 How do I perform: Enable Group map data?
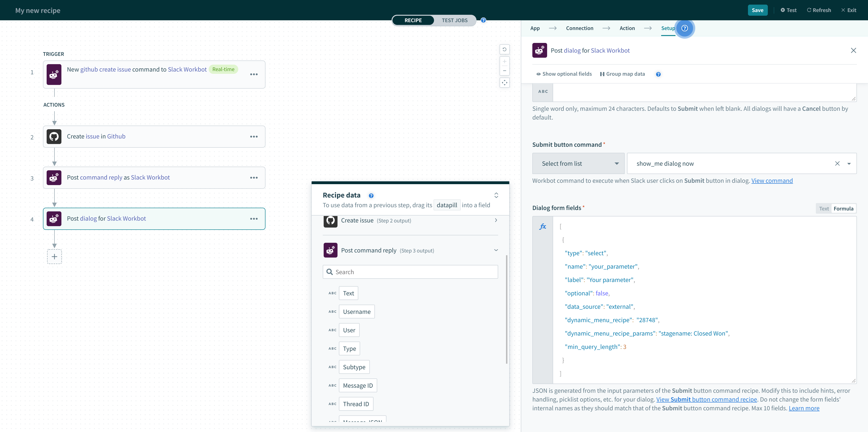pos(622,74)
